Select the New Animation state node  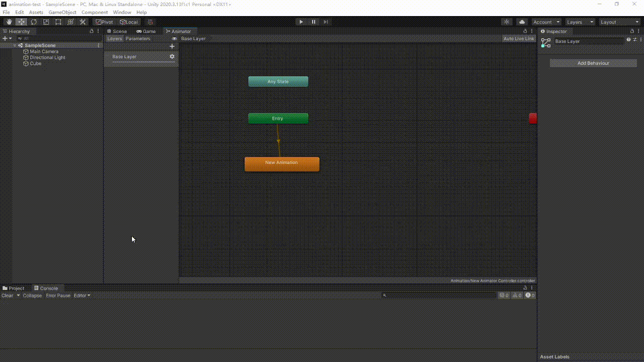282,164
